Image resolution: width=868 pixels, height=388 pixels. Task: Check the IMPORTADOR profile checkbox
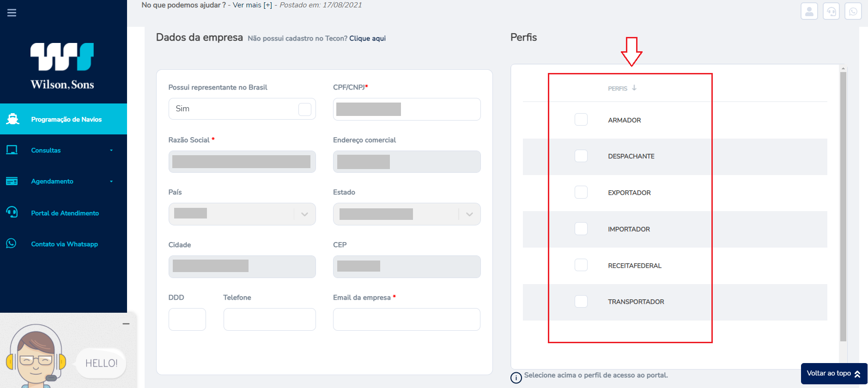(581, 229)
